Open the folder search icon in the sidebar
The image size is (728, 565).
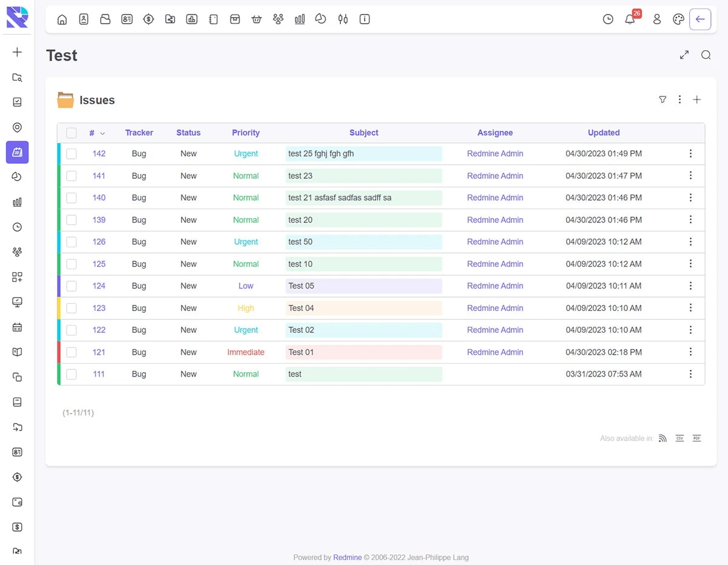pyautogui.click(x=17, y=78)
